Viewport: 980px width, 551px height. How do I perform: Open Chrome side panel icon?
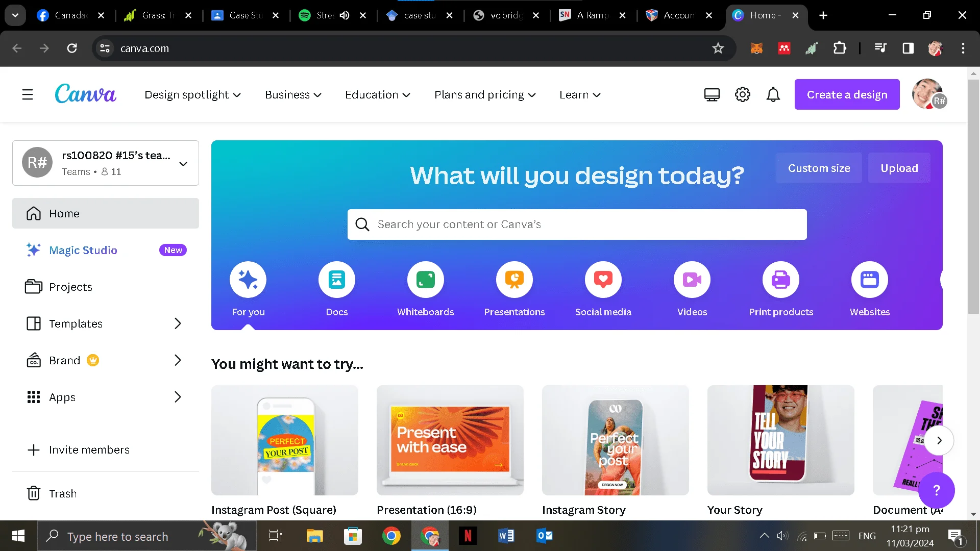(x=908, y=48)
